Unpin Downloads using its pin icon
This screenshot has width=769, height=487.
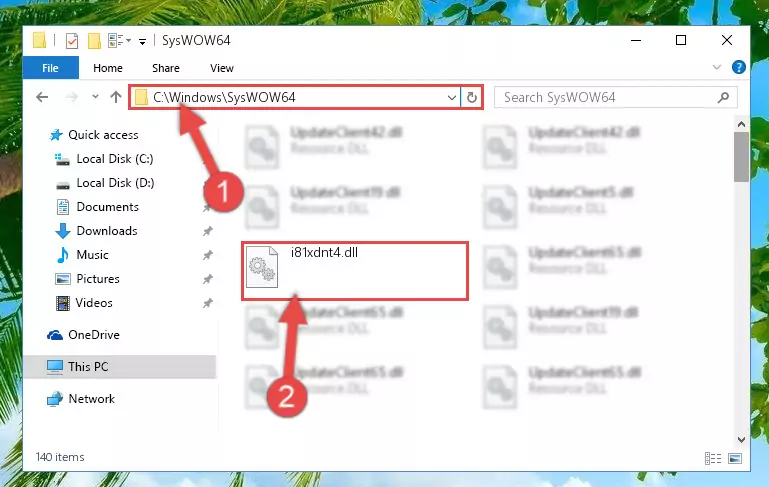pos(208,231)
